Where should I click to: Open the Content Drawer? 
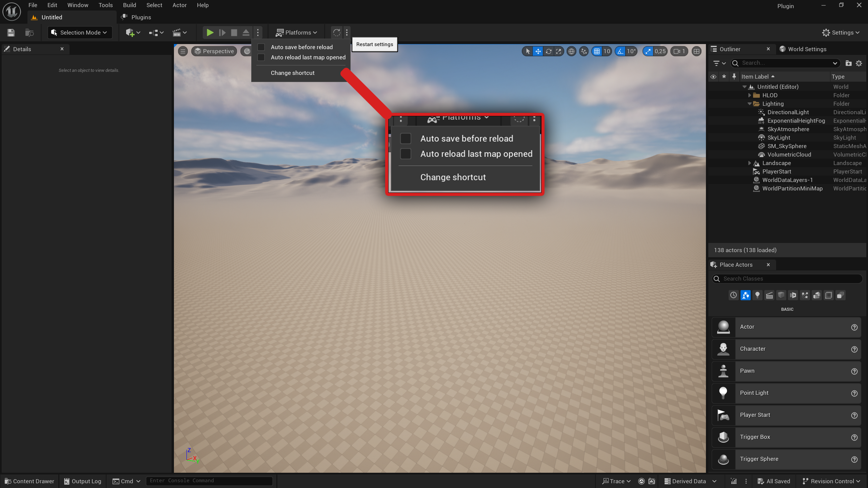tap(29, 481)
